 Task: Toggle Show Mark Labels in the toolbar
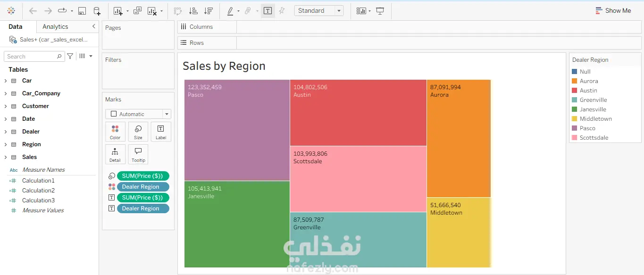[x=268, y=11]
